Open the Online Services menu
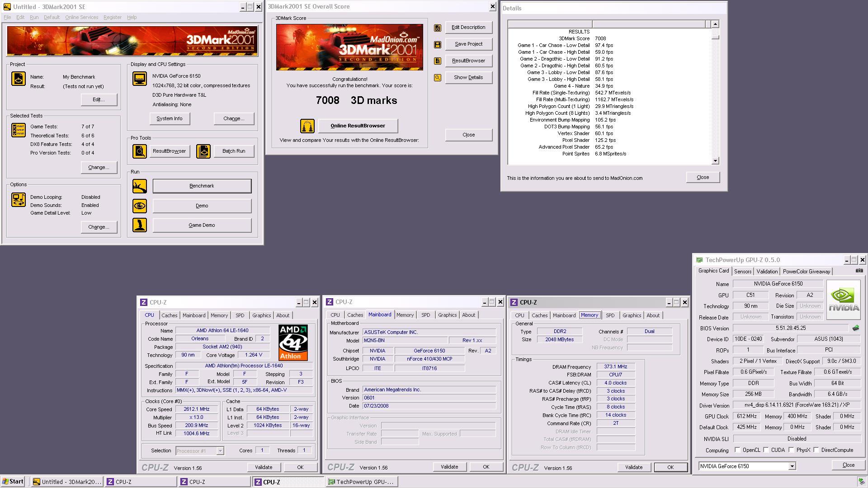Screen dimensions: 868x488 tap(81, 17)
